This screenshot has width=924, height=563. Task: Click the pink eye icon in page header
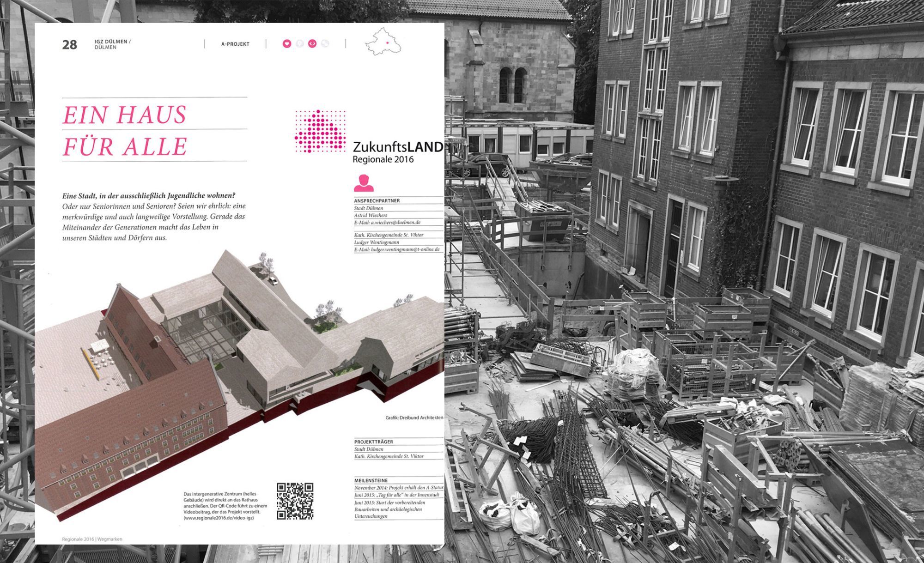click(312, 44)
